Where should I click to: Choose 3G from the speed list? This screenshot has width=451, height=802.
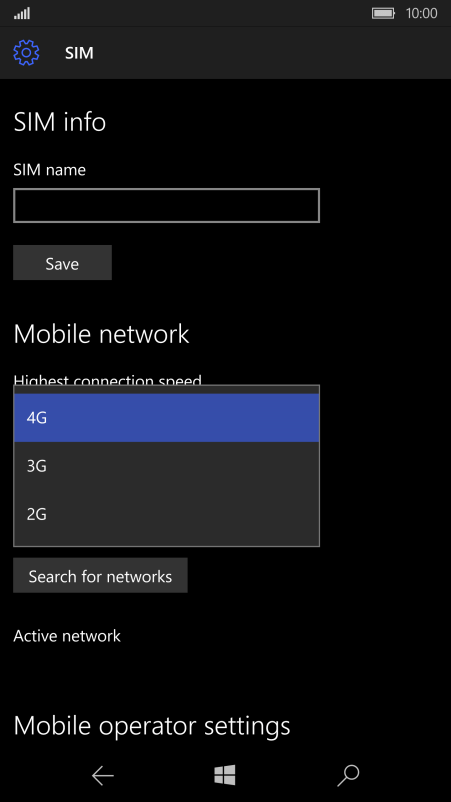pos(167,466)
